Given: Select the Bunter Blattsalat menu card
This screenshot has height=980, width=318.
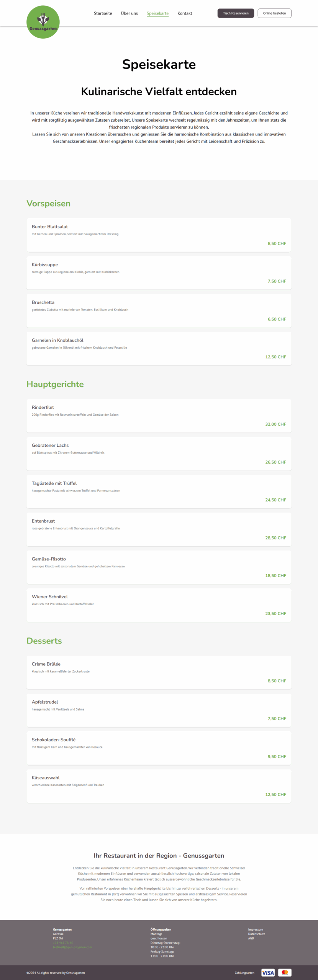Looking at the screenshot, I should pyautogui.click(x=159, y=235).
